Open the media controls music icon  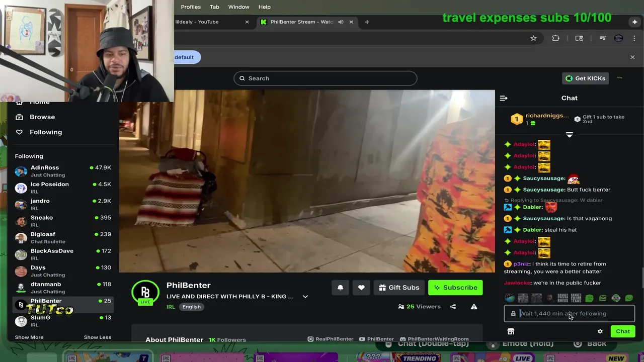point(603,38)
